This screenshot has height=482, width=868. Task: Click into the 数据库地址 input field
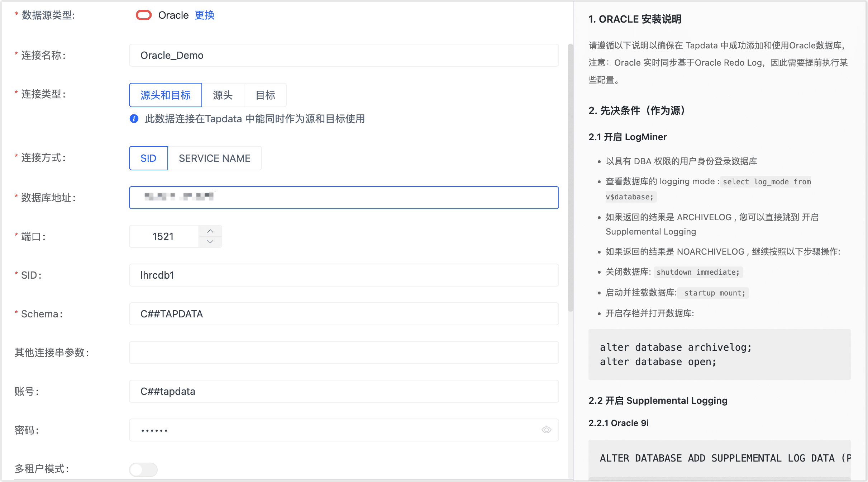pyautogui.click(x=344, y=198)
